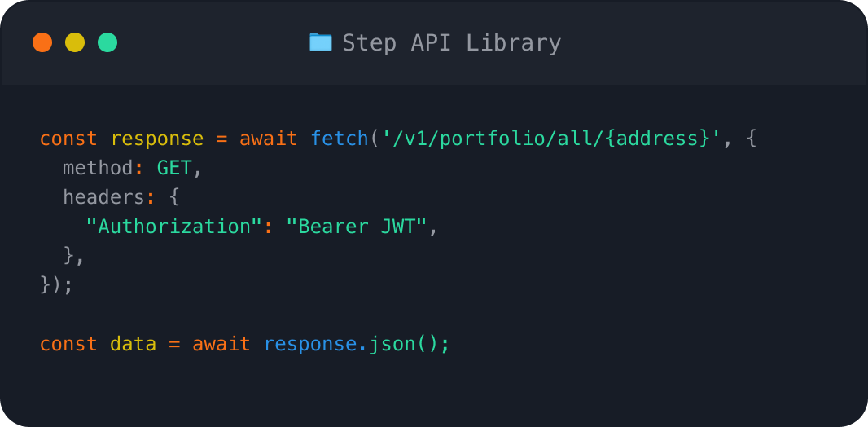Click the closing "});" line
The image size is (868, 427).
point(57,285)
